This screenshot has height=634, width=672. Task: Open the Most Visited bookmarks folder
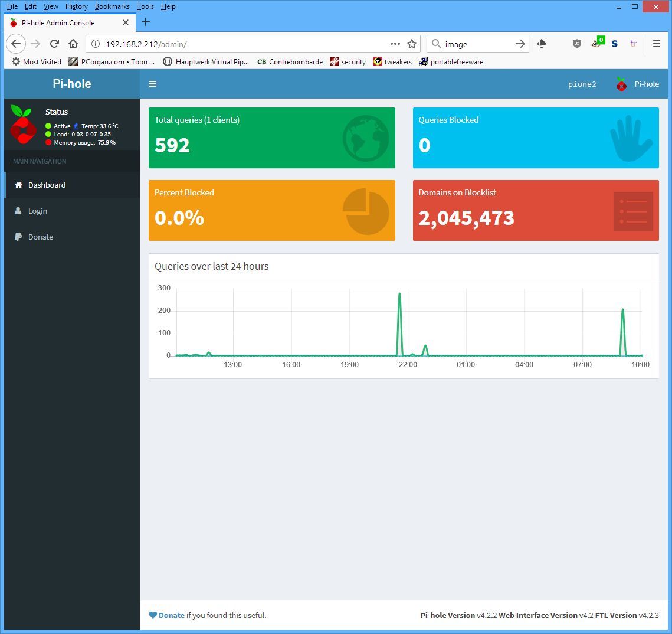click(x=37, y=62)
